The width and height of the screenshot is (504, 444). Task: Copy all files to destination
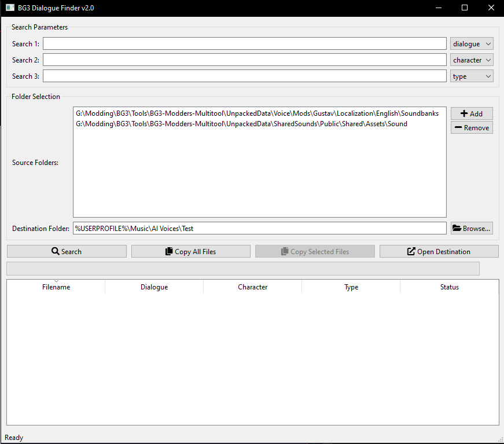pyautogui.click(x=191, y=251)
